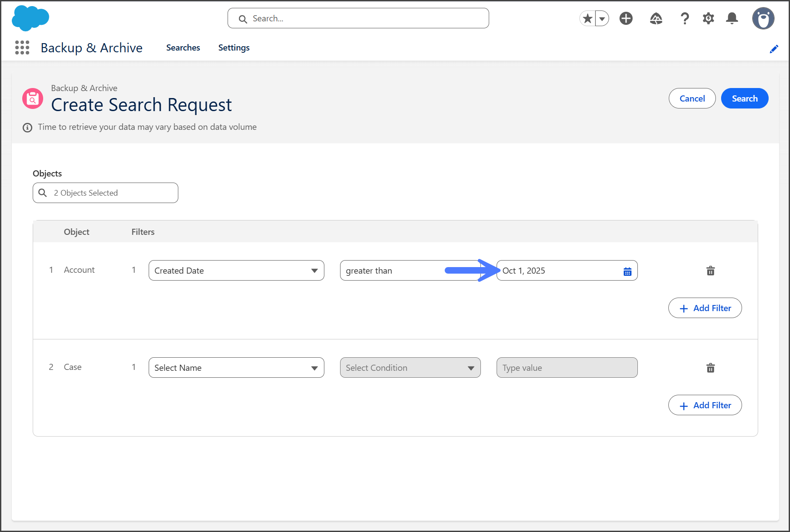View the notifications bell
The height and width of the screenshot is (532, 790).
(732, 18)
